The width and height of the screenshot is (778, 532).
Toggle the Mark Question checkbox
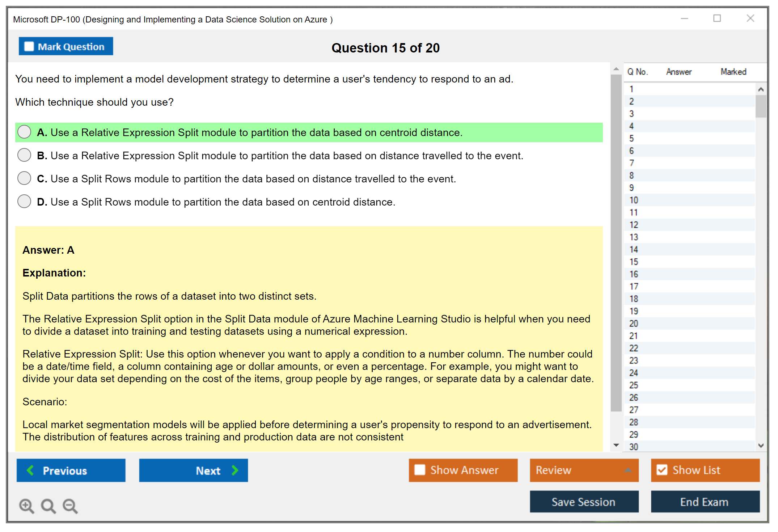[29, 46]
